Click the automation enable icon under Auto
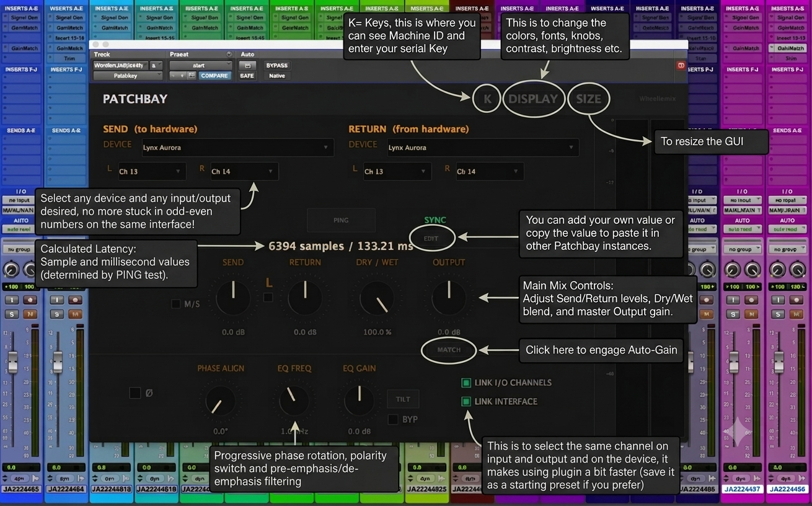The image size is (812, 506). [247, 66]
